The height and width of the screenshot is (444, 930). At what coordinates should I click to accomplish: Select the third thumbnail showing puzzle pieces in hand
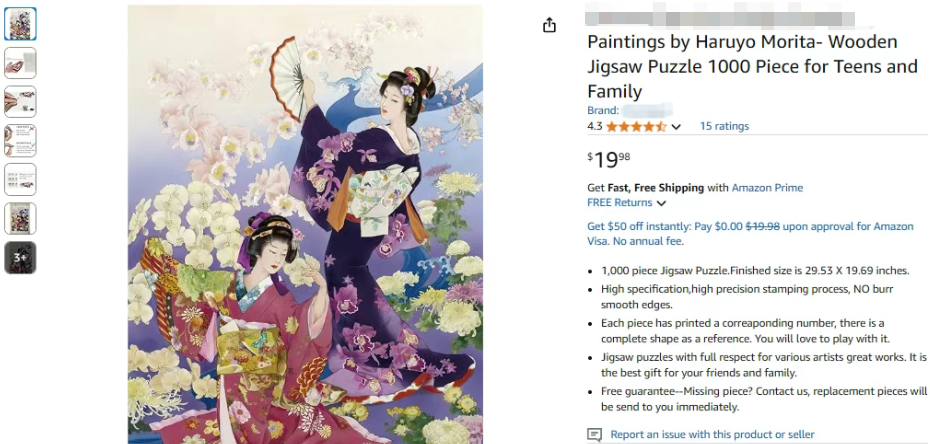[x=20, y=102]
